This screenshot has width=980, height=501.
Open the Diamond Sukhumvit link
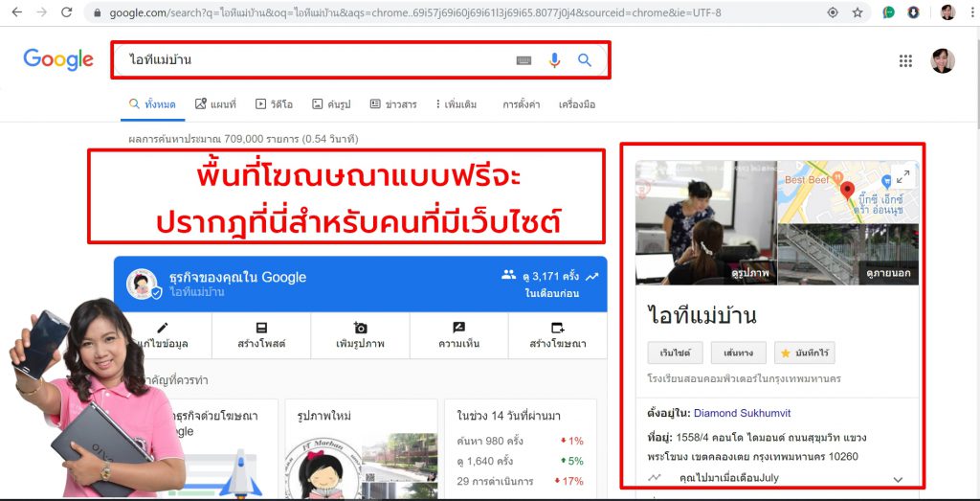(x=744, y=414)
